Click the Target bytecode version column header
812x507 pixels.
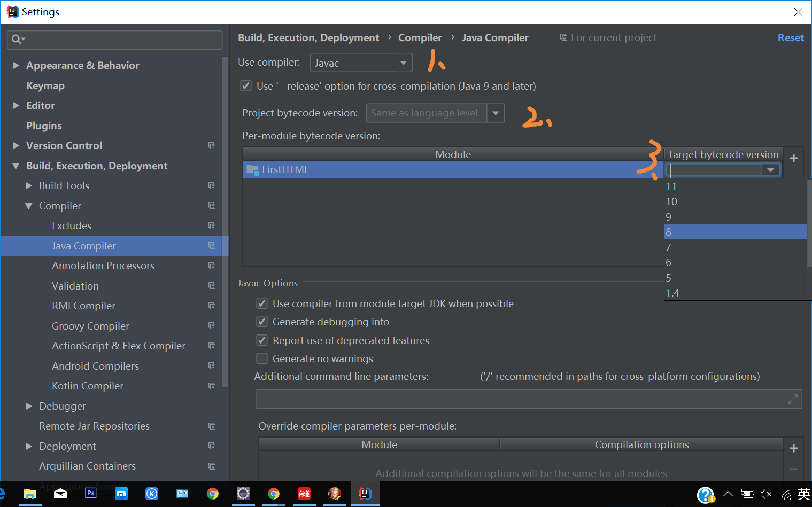click(723, 154)
